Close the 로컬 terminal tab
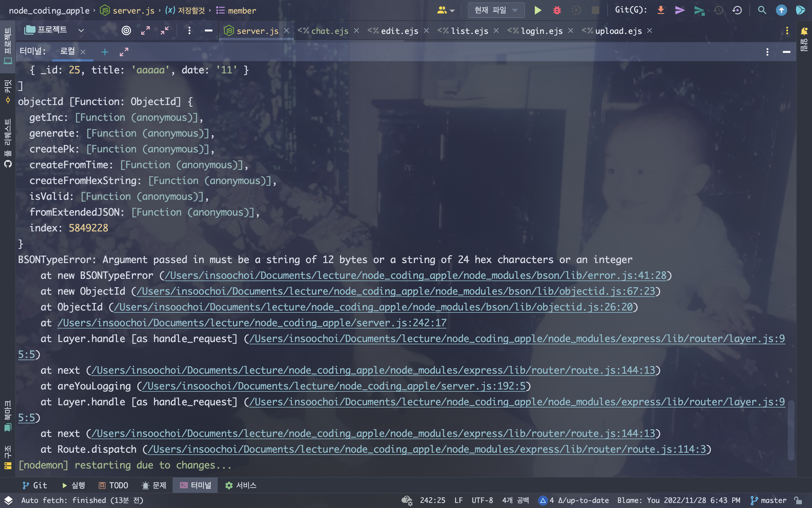 (83, 52)
